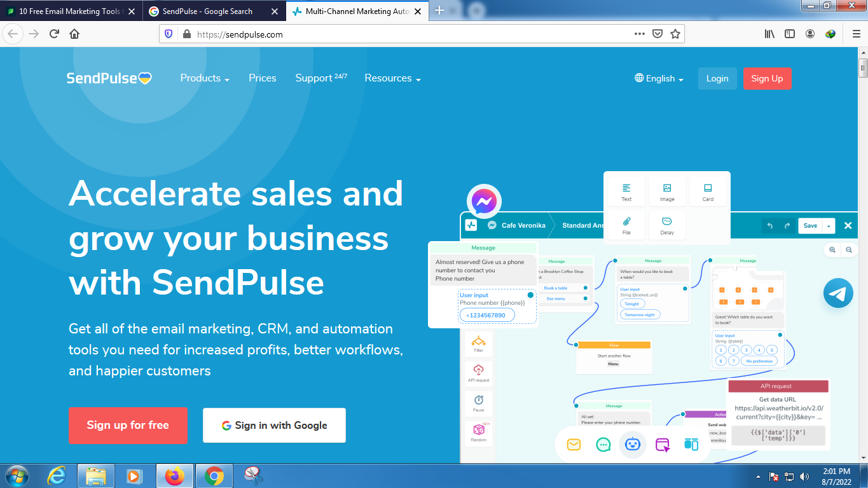868x488 pixels.
Task: Choose the File attachment tile
Action: pos(626,225)
